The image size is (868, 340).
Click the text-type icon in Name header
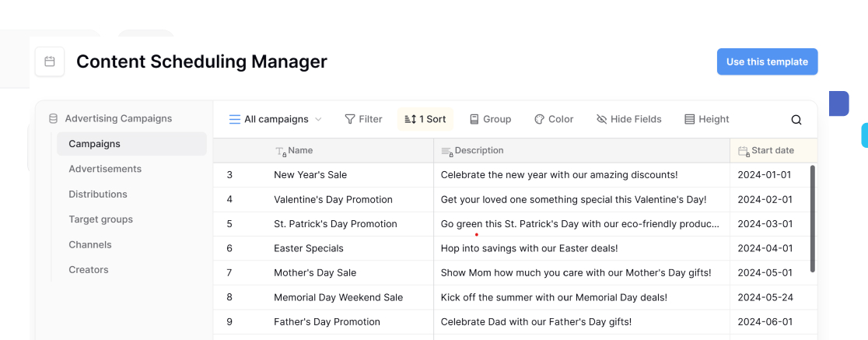(282, 151)
